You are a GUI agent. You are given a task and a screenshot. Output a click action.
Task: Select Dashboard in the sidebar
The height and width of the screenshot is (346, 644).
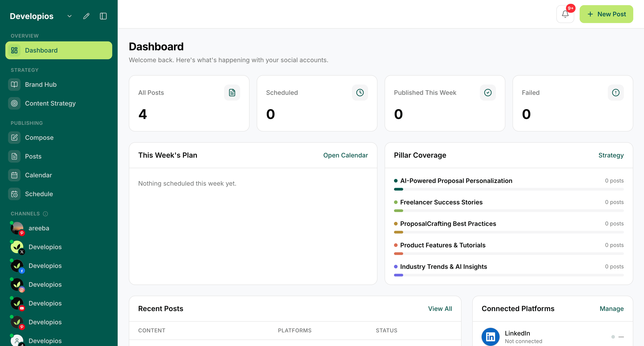click(59, 50)
